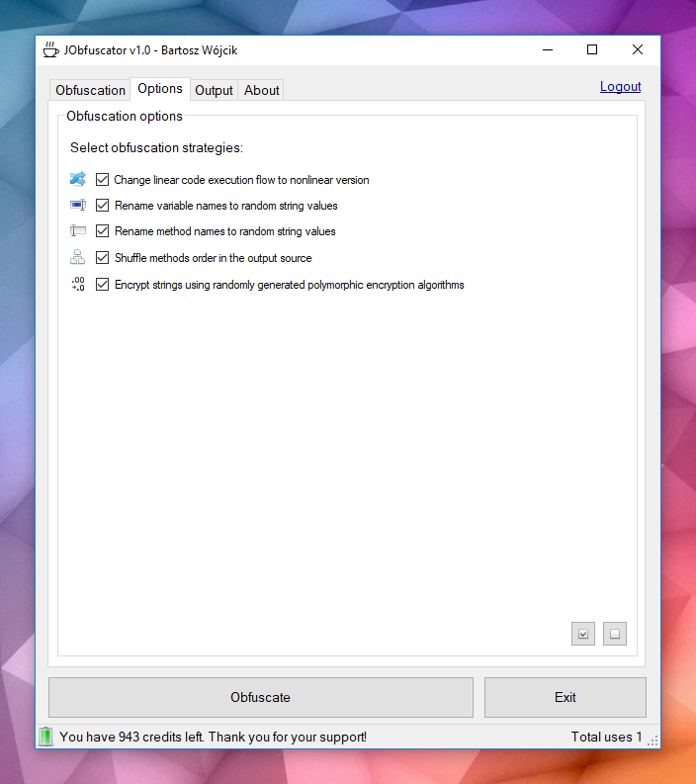Click the nonlinear execution flow shuffle icon

(x=77, y=179)
